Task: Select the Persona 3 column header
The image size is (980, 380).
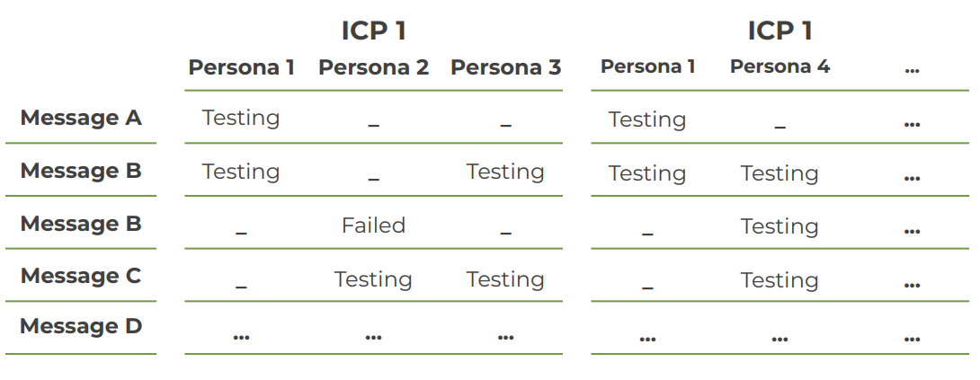Action: 505,67
